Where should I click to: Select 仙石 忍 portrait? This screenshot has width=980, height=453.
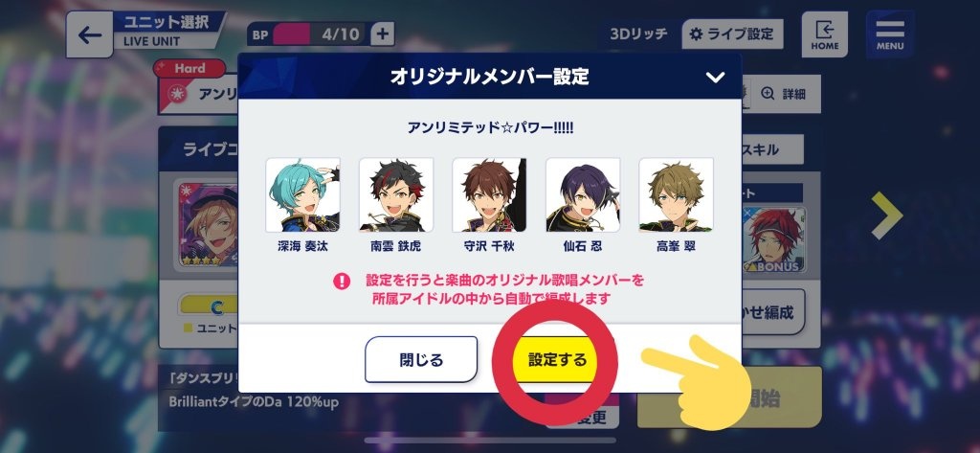583,195
